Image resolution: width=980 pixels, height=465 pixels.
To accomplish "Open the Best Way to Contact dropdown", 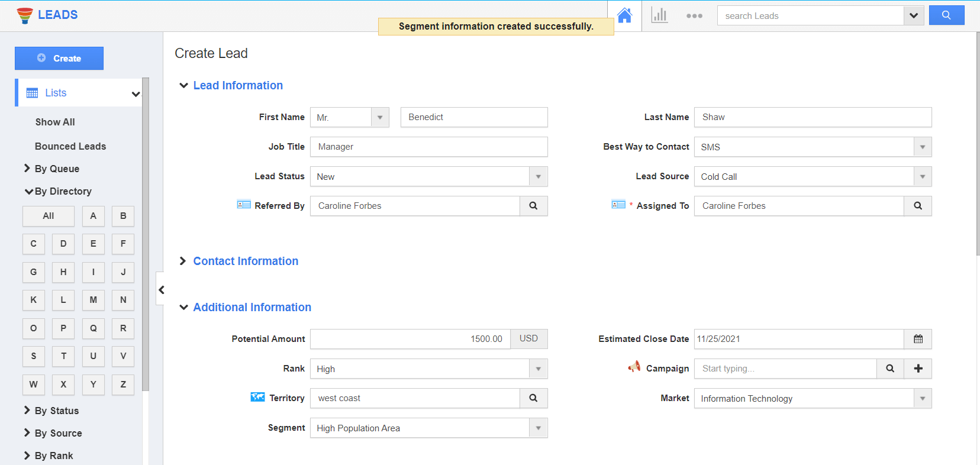I will pyautogui.click(x=922, y=147).
